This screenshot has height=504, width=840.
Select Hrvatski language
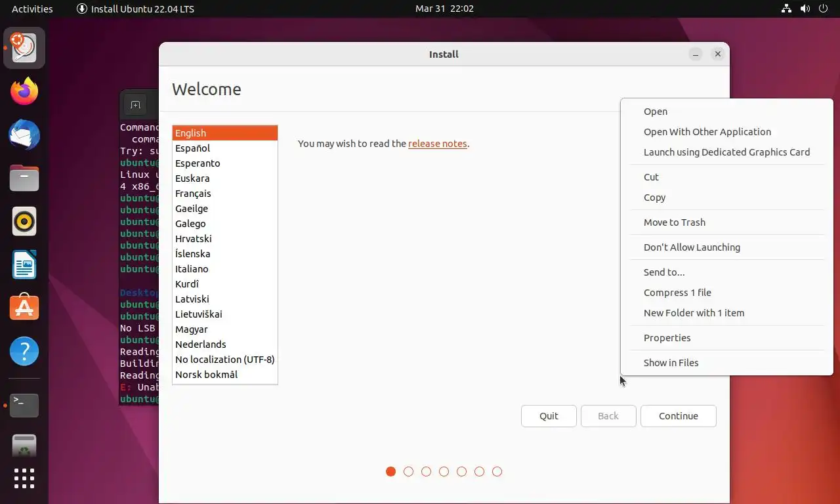225,239
